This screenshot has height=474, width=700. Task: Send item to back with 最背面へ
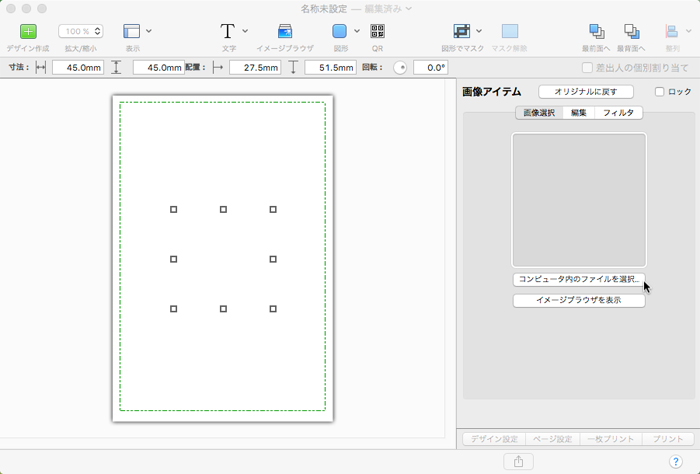[631, 31]
